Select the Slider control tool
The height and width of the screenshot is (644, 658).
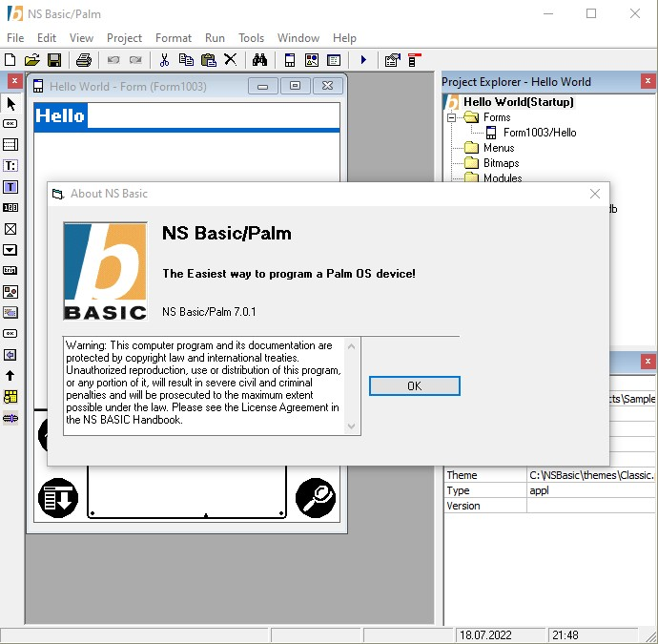pos(10,418)
